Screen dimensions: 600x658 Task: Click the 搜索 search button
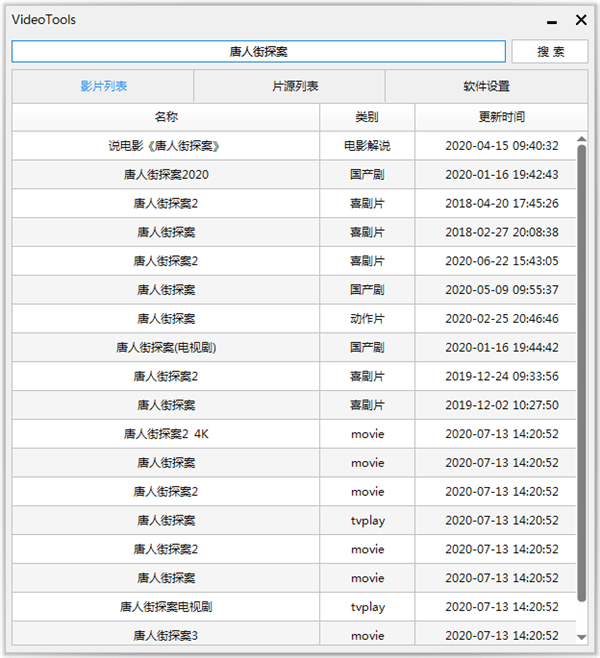point(549,51)
